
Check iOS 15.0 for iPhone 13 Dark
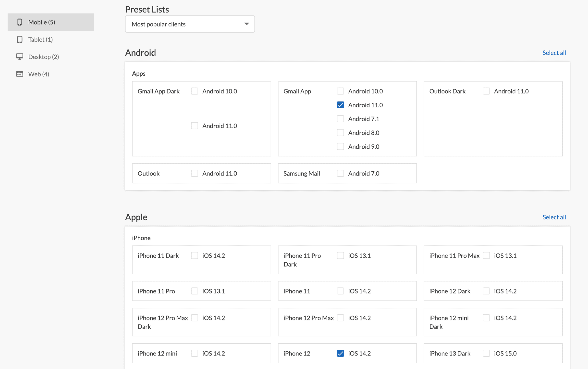click(486, 353)
